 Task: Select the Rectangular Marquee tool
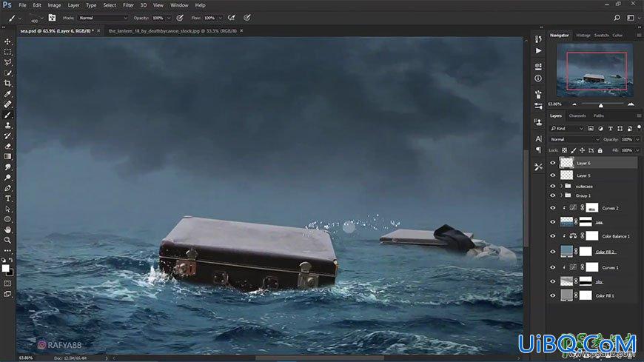(x=8, y=52)
